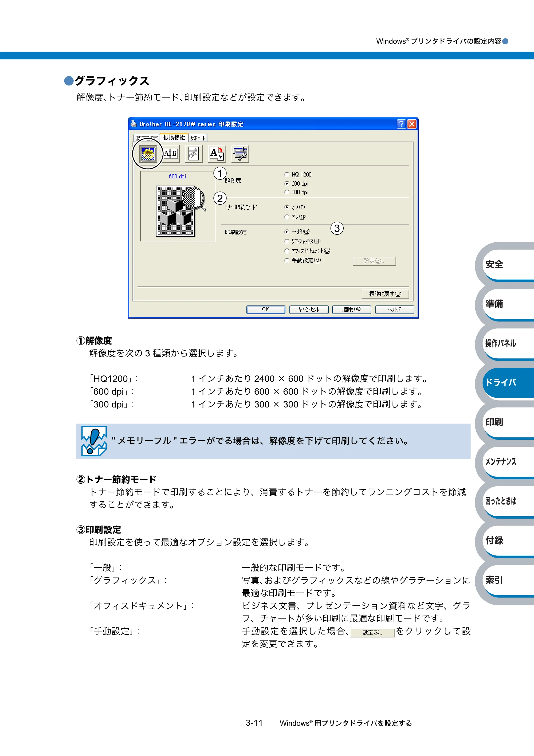The width and height of the screenshot is (534, 756).
Task: Select 600 dpi resolution radio button
Action: coord(287,184)
